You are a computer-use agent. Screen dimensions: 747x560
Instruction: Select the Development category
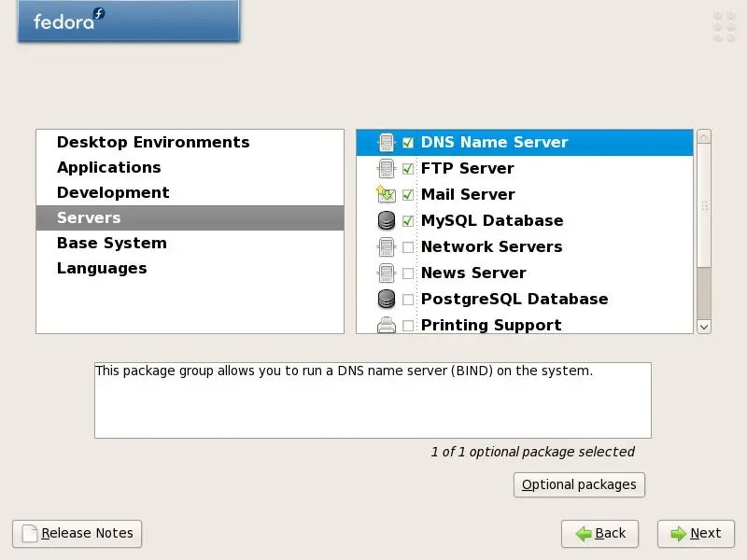point(190,192)
